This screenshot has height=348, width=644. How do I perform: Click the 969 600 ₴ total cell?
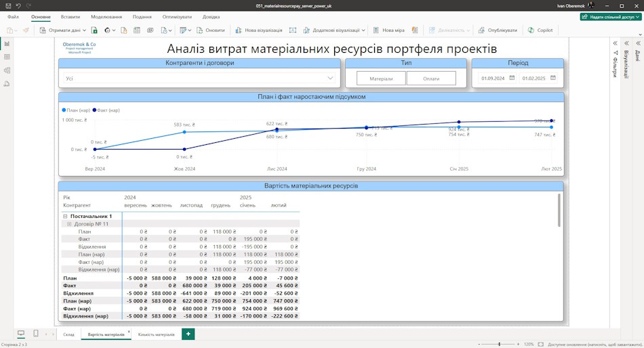click(x=285, y=309)
